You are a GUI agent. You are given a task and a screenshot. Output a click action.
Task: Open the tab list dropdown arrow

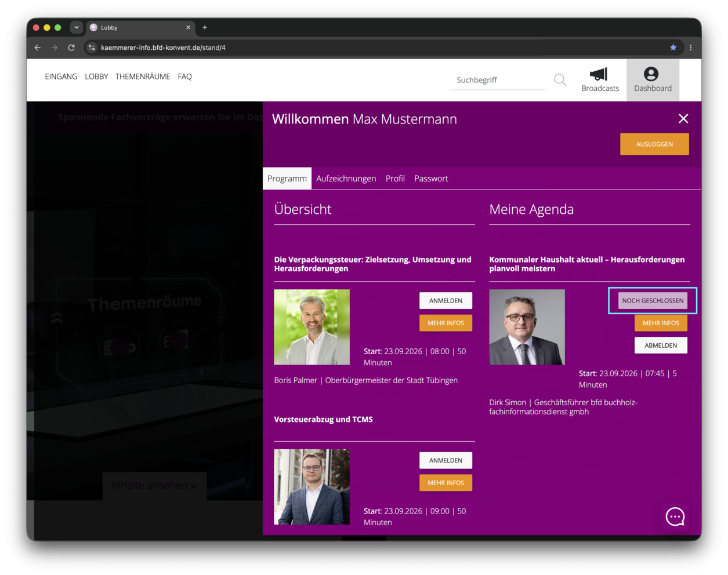tap(76, 27)
